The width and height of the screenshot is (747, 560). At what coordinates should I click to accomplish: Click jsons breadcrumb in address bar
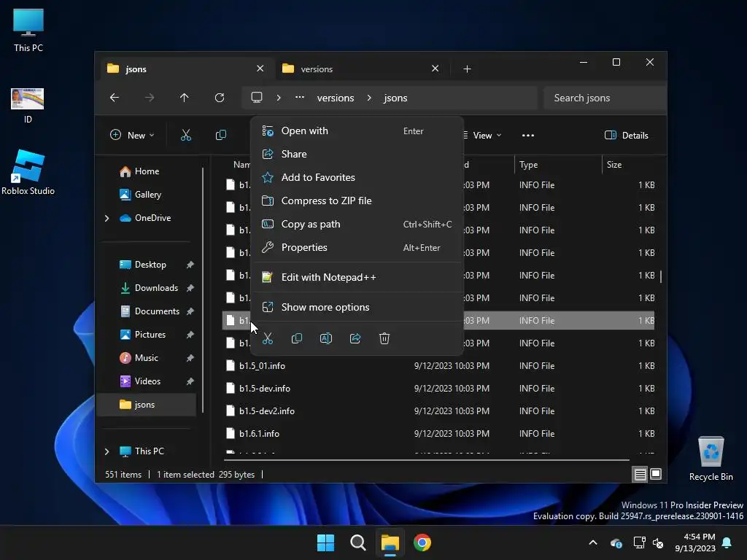point(395,98)
